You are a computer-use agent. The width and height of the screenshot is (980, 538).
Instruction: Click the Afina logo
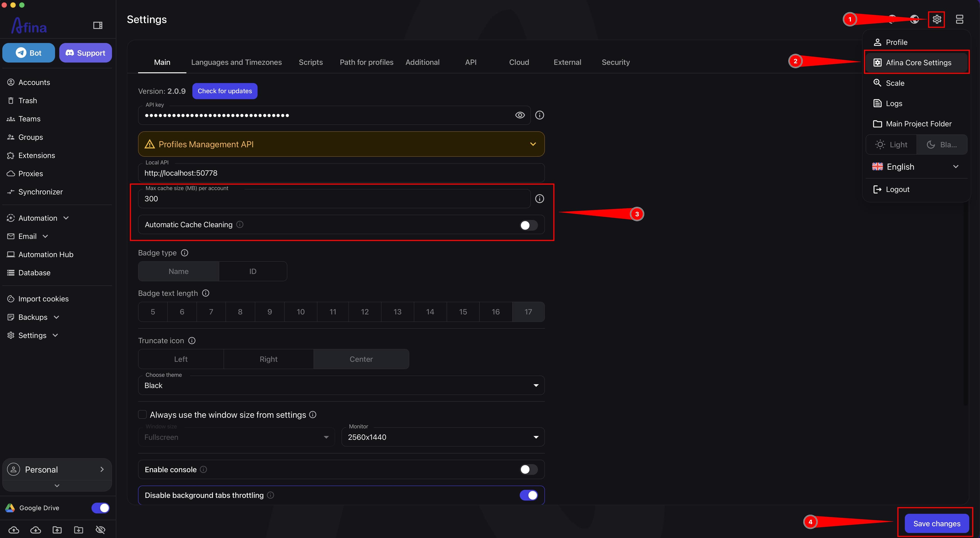point(29,26)
